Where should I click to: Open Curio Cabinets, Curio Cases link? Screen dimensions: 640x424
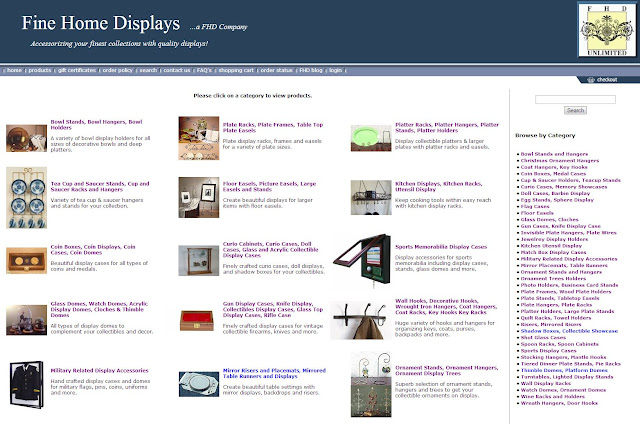[271, 249]
